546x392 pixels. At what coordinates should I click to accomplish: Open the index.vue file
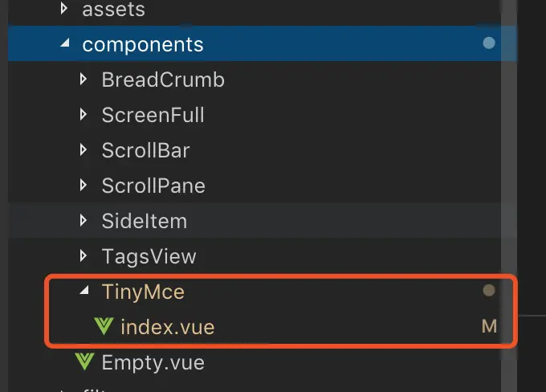(167, 327)
